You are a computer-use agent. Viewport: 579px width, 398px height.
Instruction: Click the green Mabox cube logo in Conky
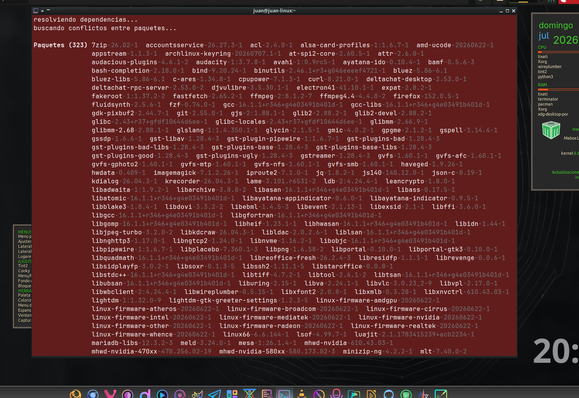pos(551,130)
